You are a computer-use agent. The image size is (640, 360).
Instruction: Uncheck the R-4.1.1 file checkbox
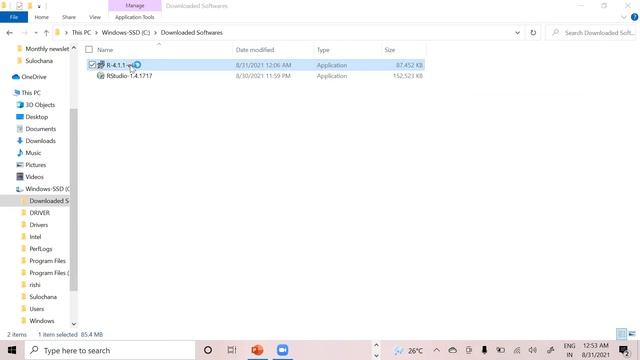[92, 64]
